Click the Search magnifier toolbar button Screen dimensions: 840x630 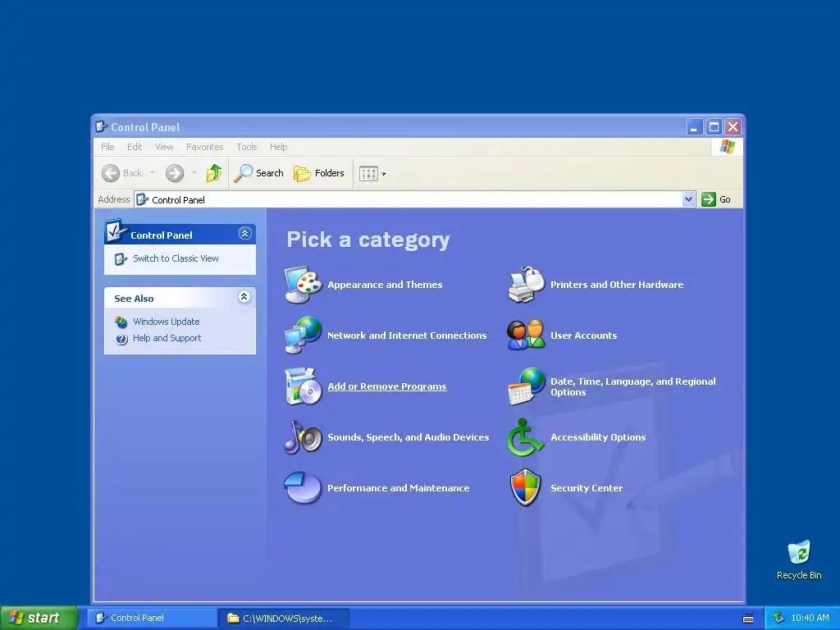[258, 173]
